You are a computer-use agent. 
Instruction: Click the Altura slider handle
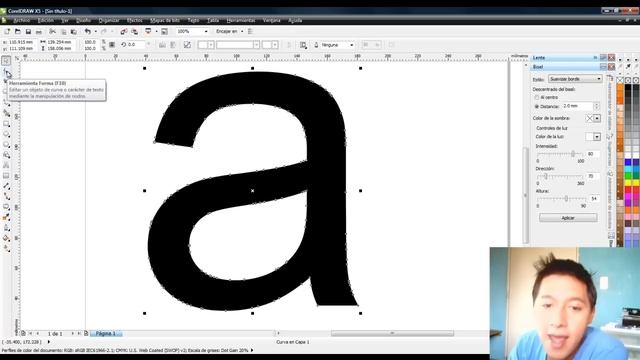tap(566, 199)
